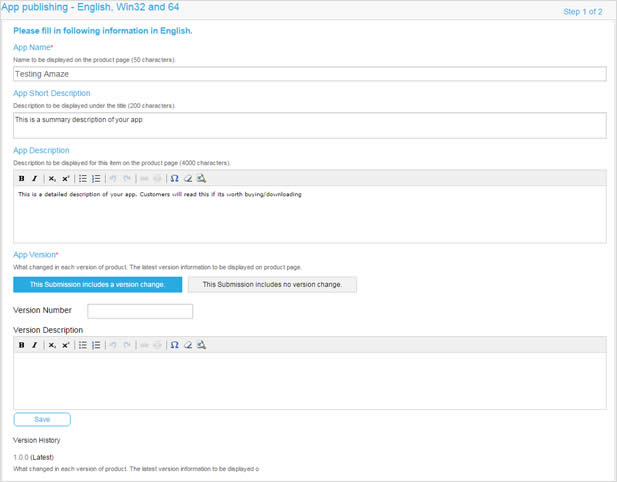
Task: Insert bulleted list in Version Description editor
Action: coord(83,345)
